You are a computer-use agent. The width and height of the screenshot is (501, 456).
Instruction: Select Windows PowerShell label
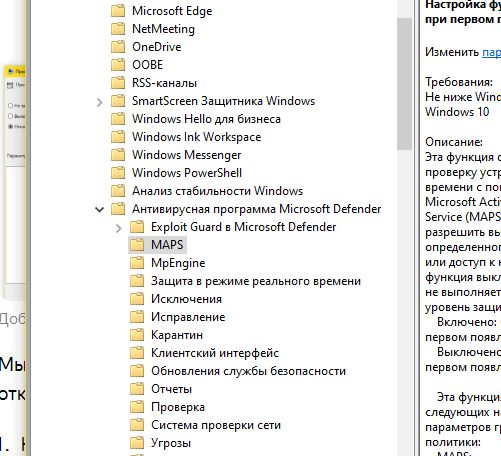click(x=187, y=173)
